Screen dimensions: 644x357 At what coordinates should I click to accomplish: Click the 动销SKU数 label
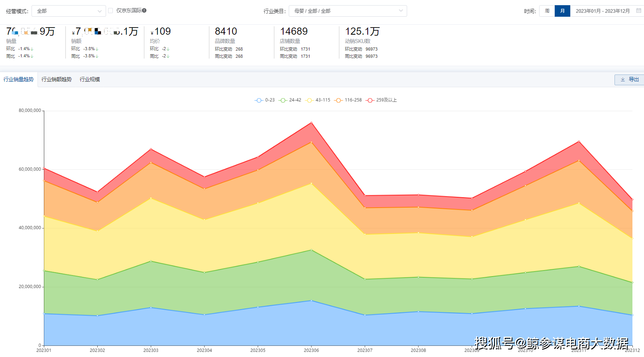(x=358, y=41)
